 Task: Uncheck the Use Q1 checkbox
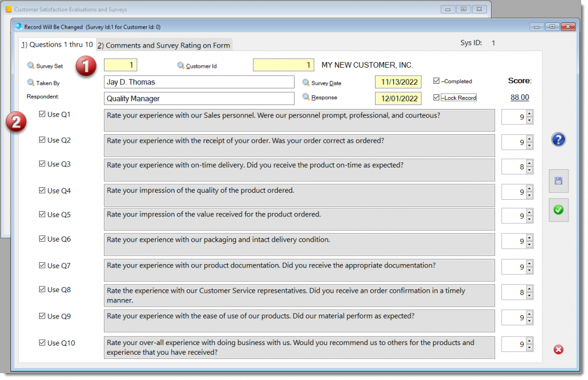[x=42, y=114]
